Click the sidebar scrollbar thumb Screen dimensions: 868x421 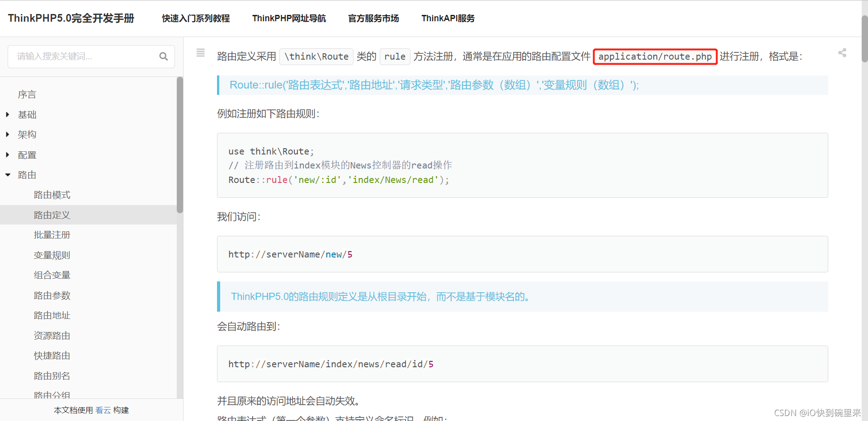pyautogui.click(x=180, y=145)
